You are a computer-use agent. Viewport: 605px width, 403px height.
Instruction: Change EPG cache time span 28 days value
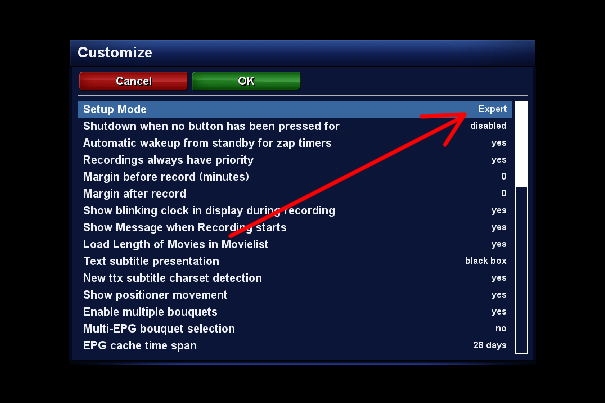click(x=490, y=345)
